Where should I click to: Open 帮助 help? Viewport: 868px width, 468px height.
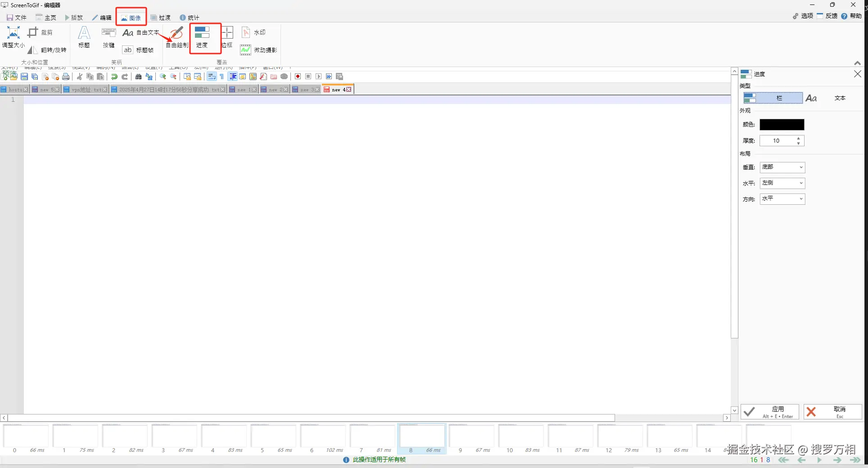click(851, 16)
